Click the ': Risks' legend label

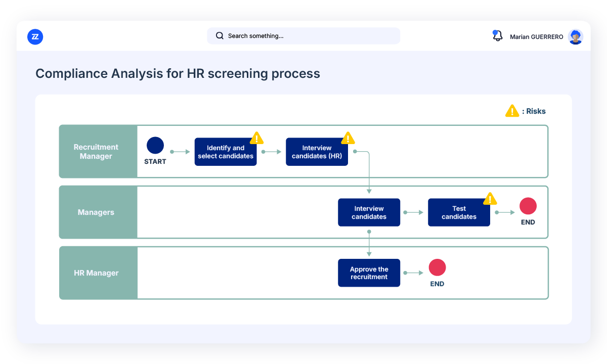coord(534,111)
